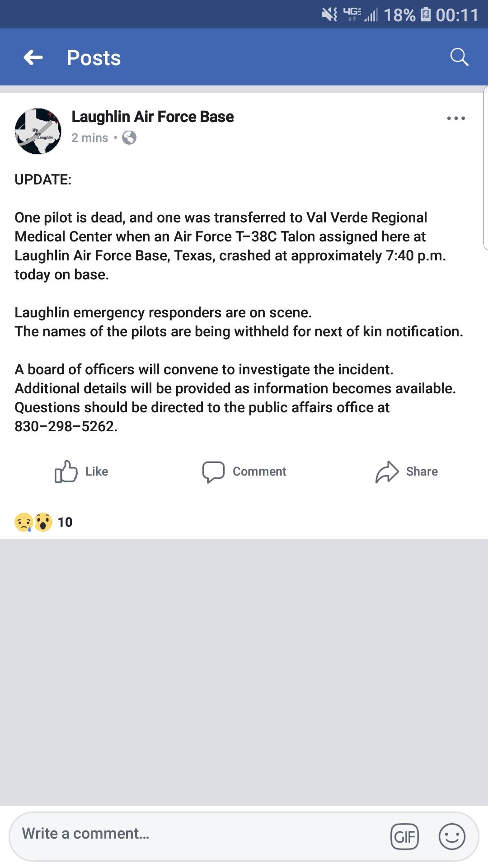488x868 pixels.
Task: Open the search magnifier icon
Action: [459, 57]
